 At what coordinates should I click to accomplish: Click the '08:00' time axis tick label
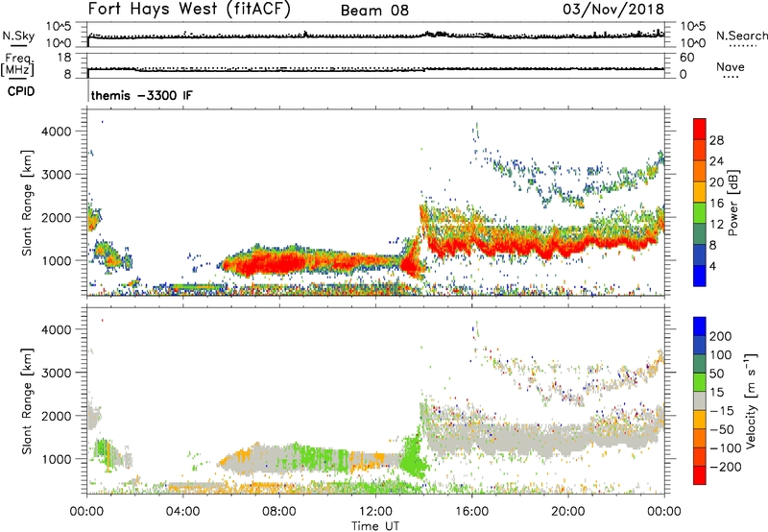pyautogui.click(x=279, y=512)
